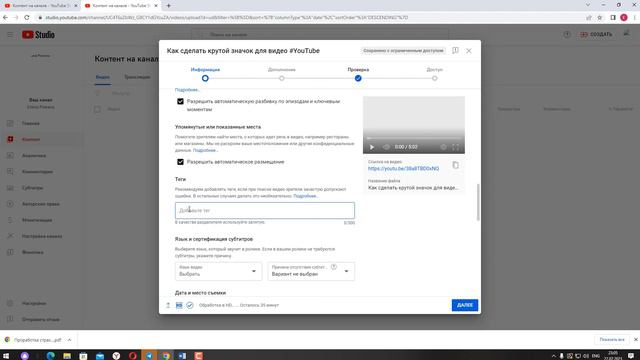Uncheck automatic chapters and key moments checkbox

pyautogui.click(x=180, y=101)
